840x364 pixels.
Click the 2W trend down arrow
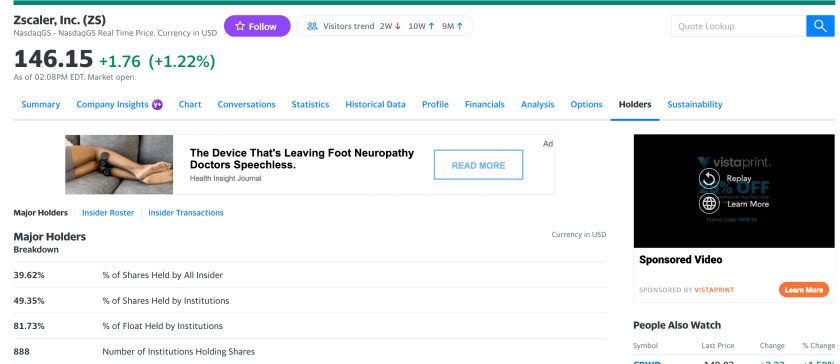coord(398,26)
